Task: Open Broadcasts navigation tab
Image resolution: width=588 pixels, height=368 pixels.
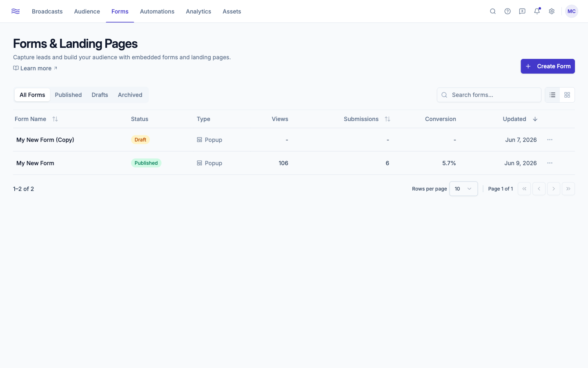Action: pyautogui.click(x=47, y=11)
